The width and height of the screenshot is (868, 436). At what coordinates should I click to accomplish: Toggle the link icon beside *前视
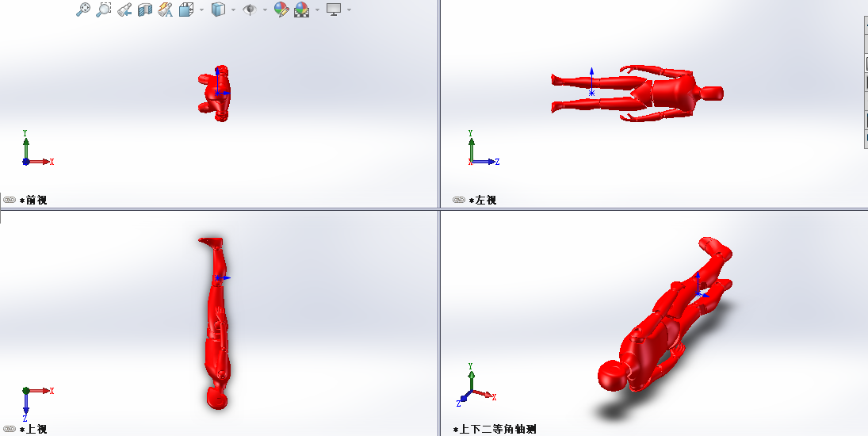10,201
